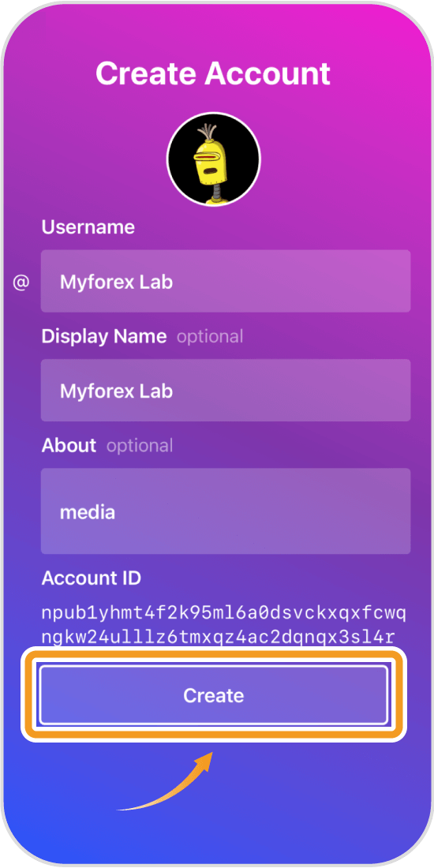Click Myforex Lab text in Display Name field
The height and width of the screenshot is (868, 434).
(x=116, y=391)
